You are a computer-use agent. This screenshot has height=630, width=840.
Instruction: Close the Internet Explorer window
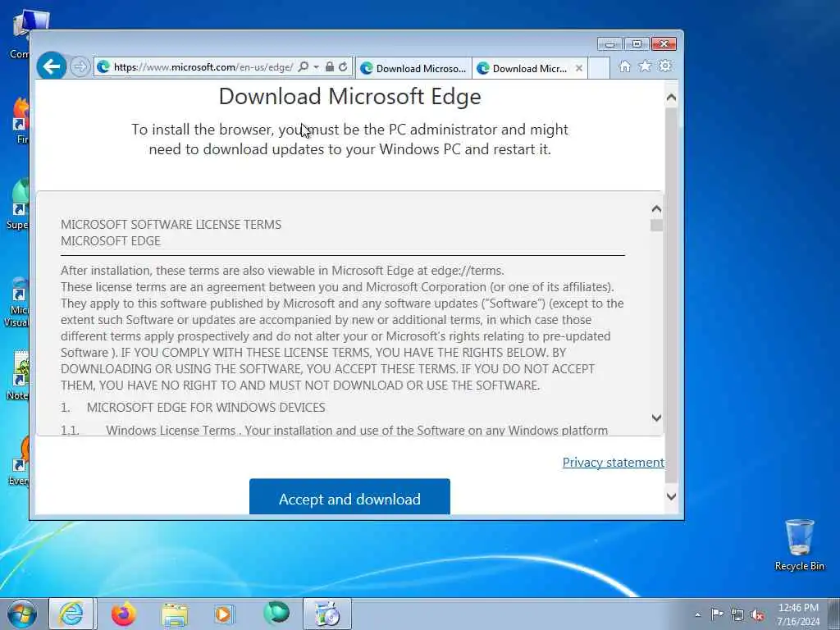click(664, 44)
